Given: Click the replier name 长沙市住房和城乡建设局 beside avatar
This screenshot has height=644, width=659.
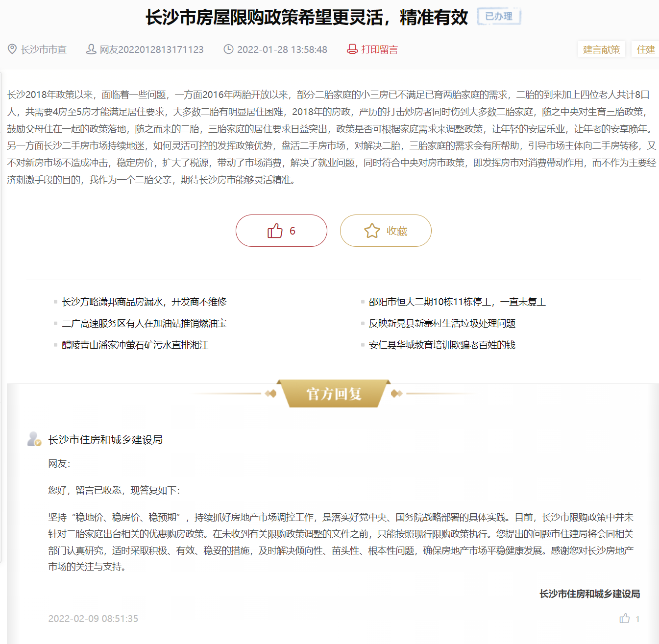Looking at the screenshot, I should tap(105, 440).
